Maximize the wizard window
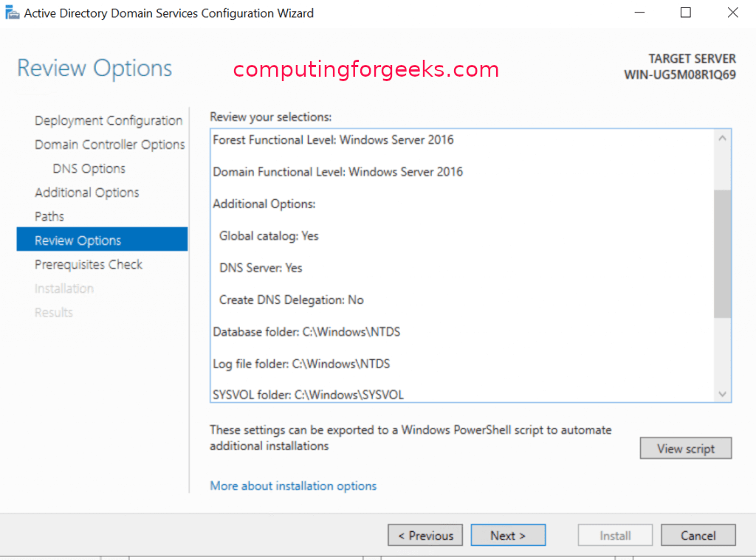The height and width of the screenshot is (560, 756). pos(686,13)
